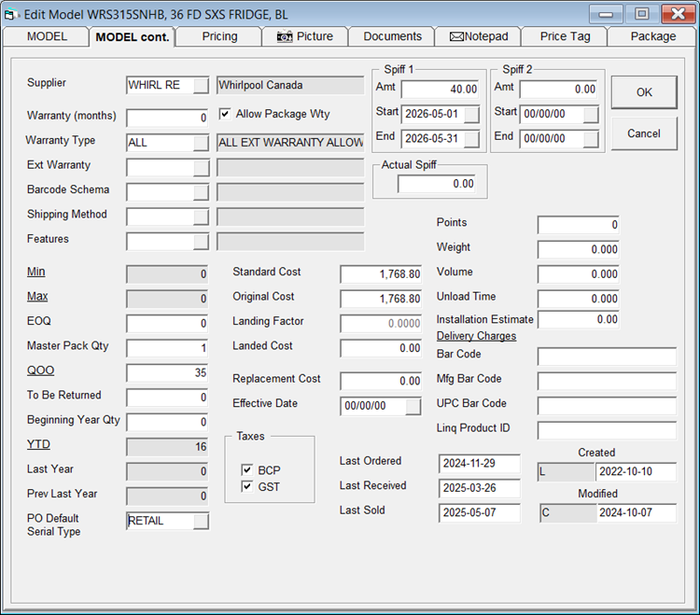Click the Supplier lookup button

click(201, 86)
